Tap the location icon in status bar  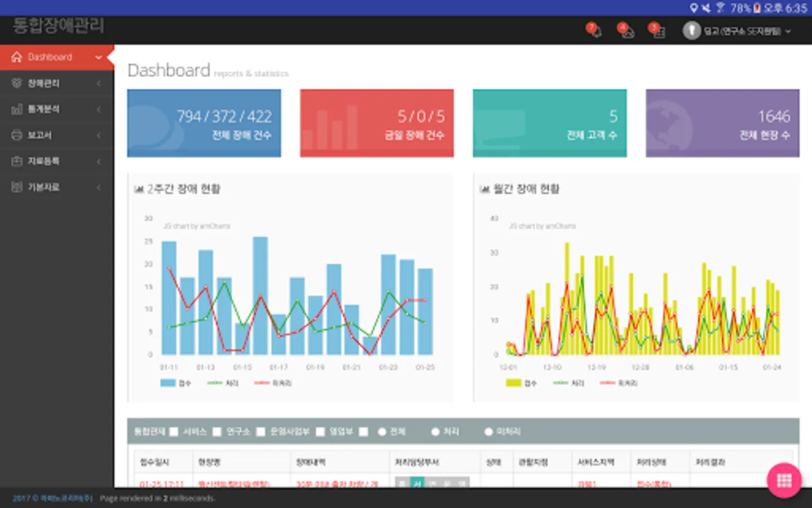694,8
